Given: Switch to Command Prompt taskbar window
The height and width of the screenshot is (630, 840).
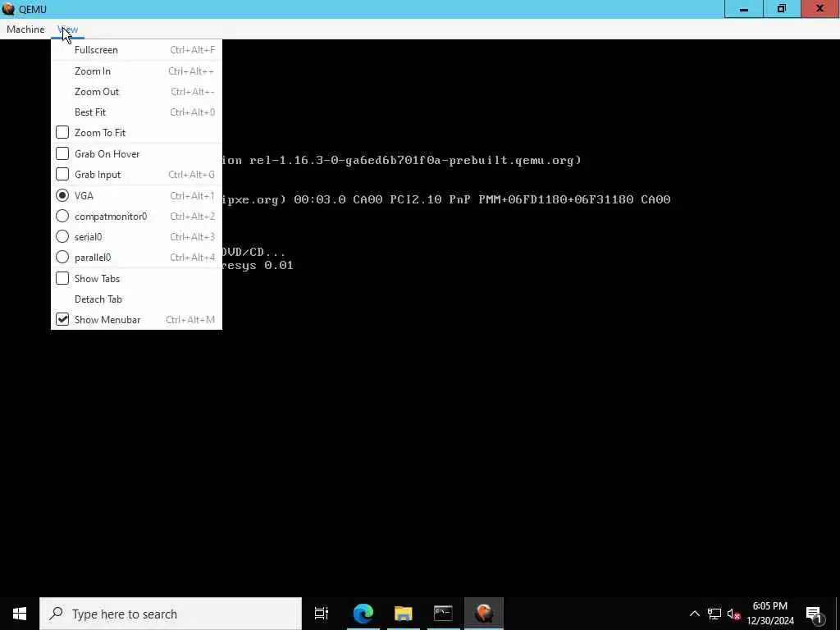Looking at the screenshot, I should point(443,614).
